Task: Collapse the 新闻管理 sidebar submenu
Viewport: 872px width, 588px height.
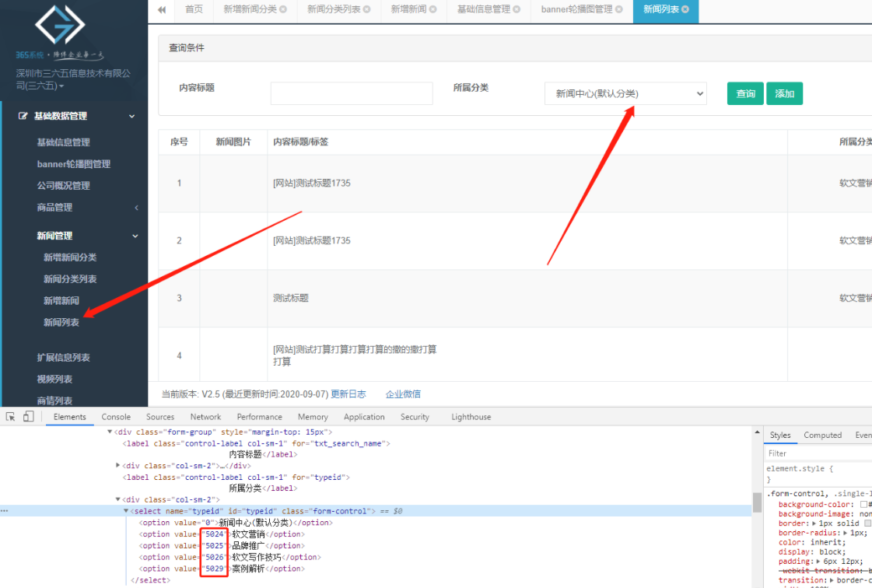Action: click(x=135, y=236)
